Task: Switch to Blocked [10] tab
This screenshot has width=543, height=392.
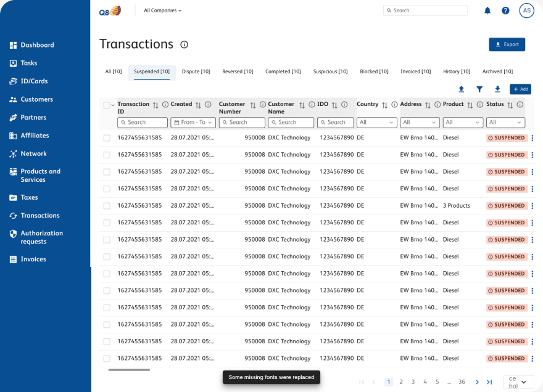Action: pos(374,71)
